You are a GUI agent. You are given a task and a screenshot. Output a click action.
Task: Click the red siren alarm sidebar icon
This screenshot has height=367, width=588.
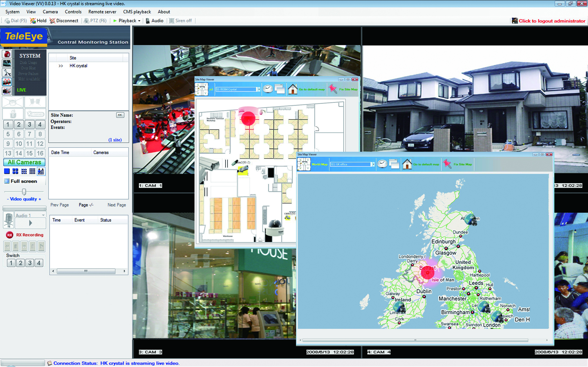[x=7, y=54]
